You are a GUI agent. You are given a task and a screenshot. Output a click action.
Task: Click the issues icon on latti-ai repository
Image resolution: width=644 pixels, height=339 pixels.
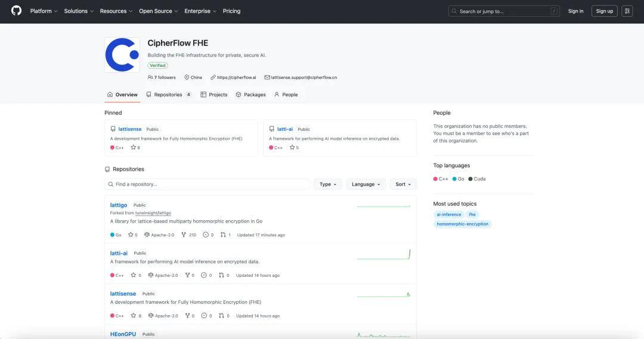[x=205, y=275]
